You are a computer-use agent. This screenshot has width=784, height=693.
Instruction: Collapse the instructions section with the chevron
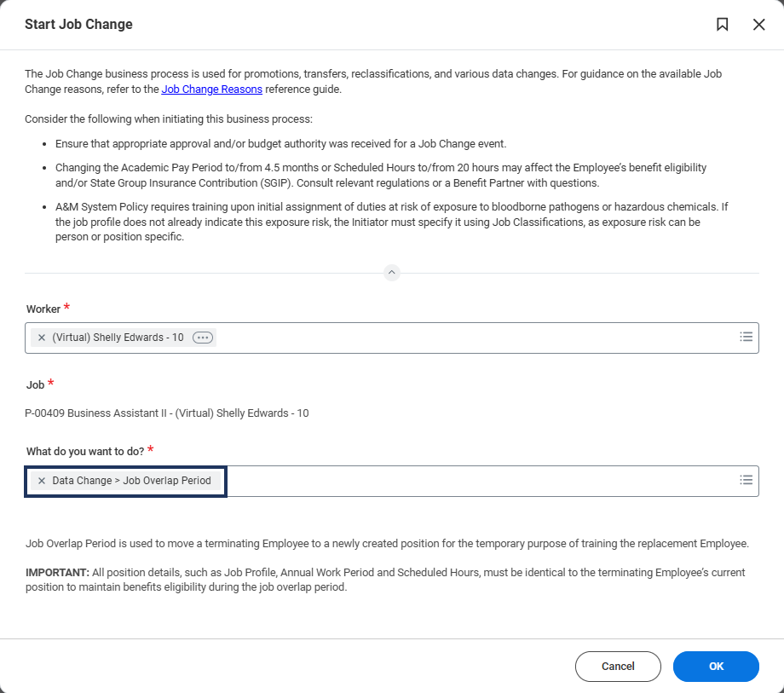[x=392, y=273]
